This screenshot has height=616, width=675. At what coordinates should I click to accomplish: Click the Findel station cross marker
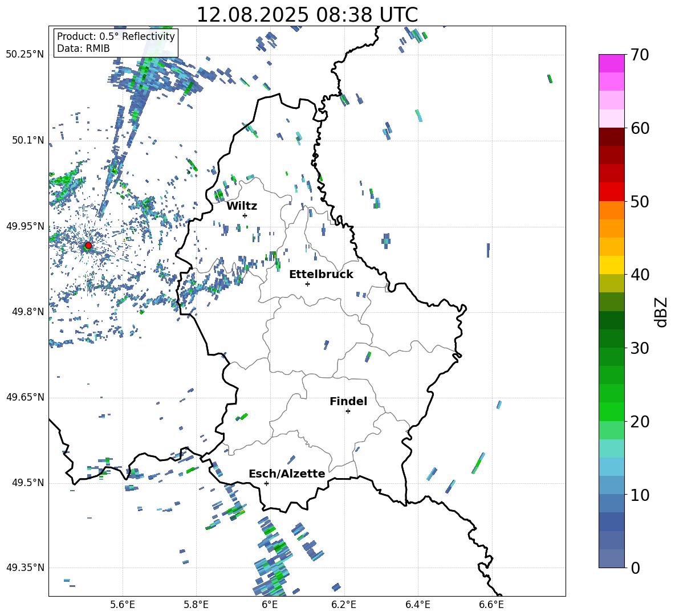(348, 411)
